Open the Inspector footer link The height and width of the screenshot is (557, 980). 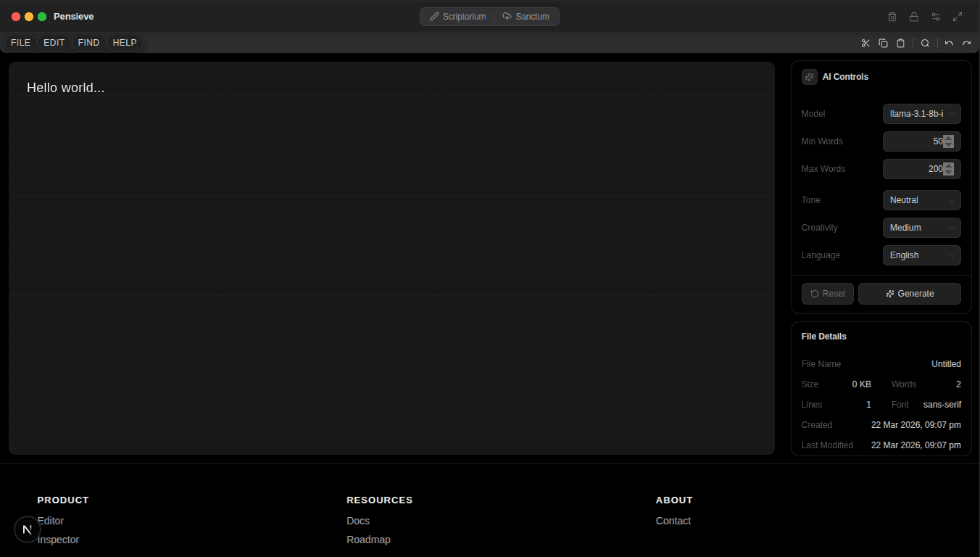(x=58, y=540)
